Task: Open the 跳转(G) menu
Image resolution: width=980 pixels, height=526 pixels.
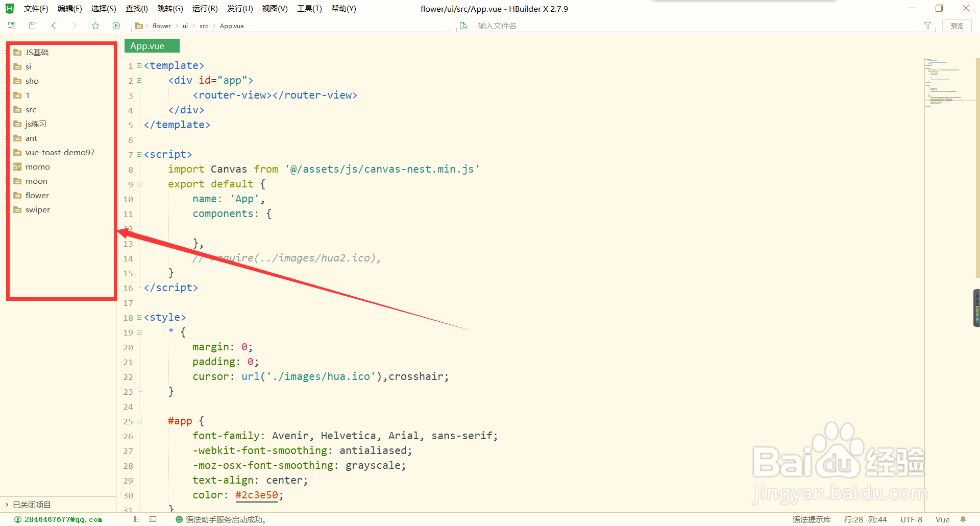Action: click(x=170, y=9)
